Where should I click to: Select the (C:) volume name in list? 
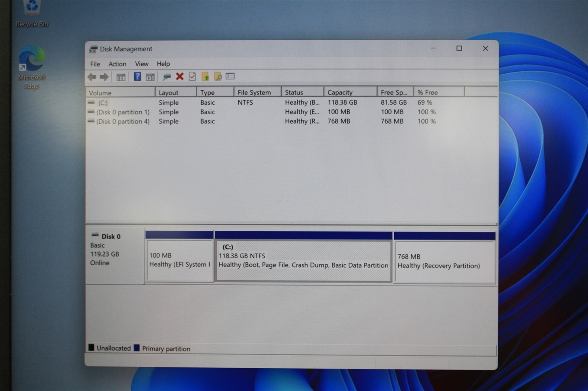click(x=103, y=103)
